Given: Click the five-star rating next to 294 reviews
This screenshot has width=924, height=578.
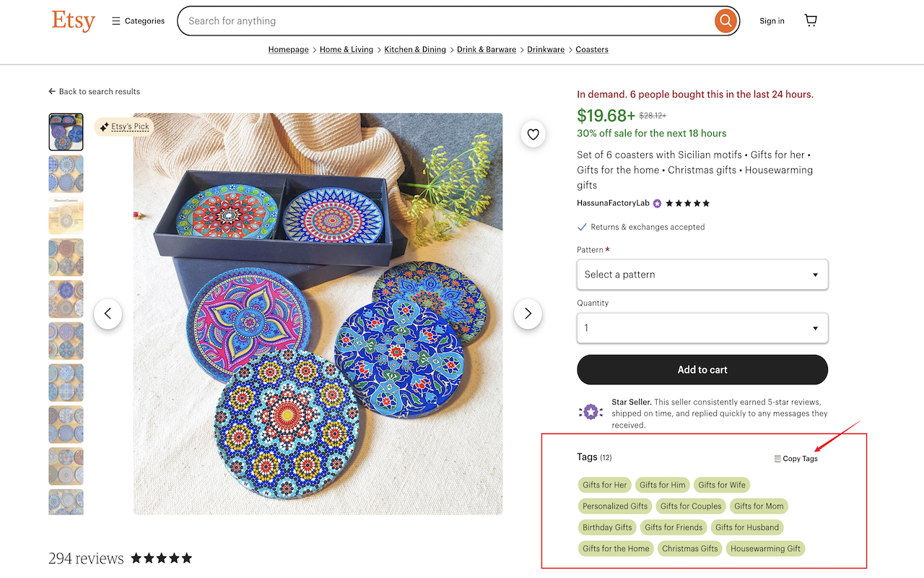Looking at the screenshot, I should pos(160,557).
